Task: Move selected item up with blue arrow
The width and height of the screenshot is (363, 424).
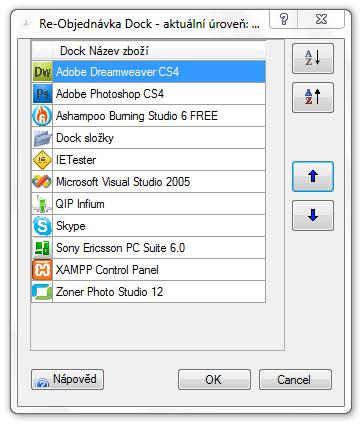Action: tap(313, 176)
